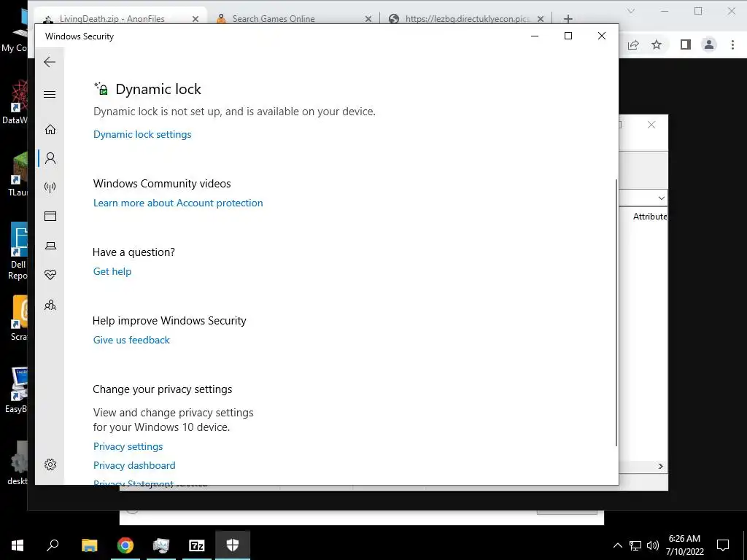Open a new Chrome tab
The height and width of the screenshot is (560, 747).
pyautogui.click(x=568, y=19)
